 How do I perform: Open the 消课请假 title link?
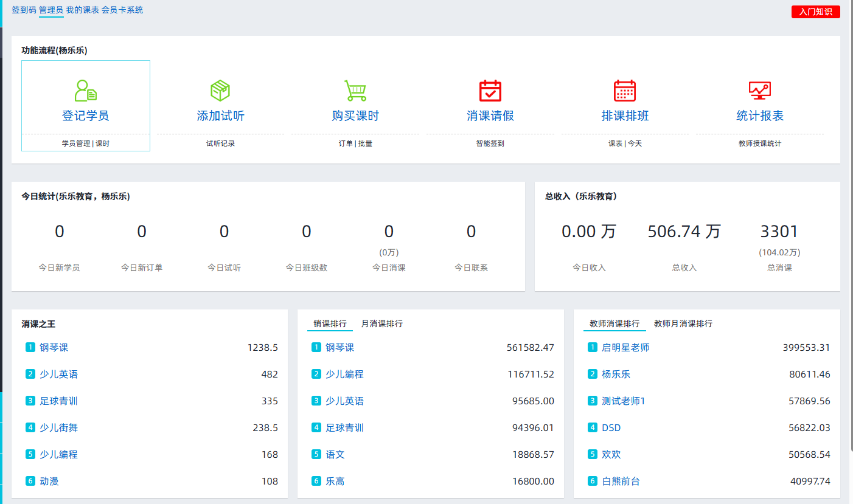490,116
